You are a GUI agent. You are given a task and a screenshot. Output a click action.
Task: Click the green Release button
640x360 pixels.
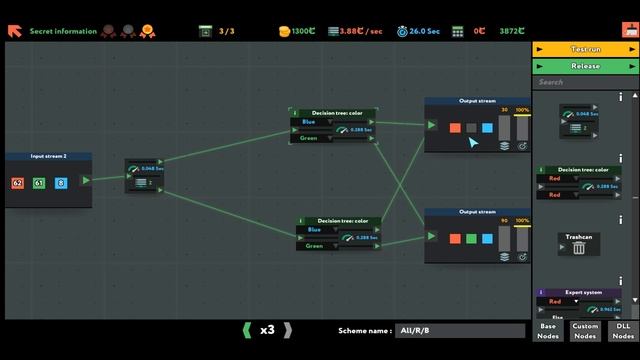586,66
